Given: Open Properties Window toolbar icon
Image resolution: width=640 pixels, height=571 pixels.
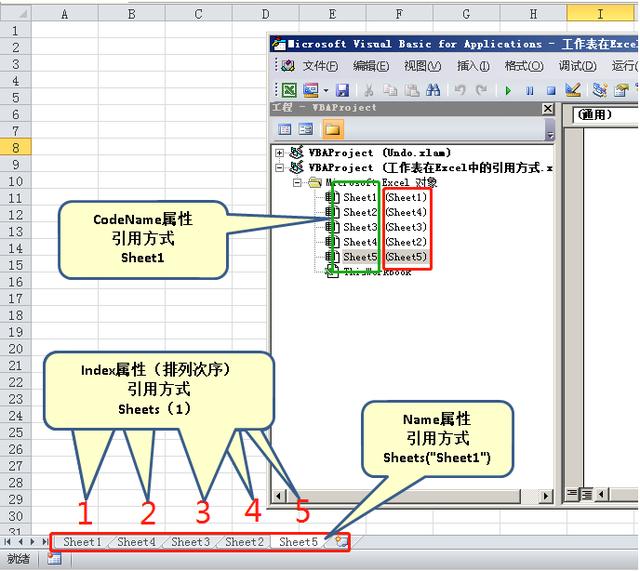Looking at the screenshot, I should click(621, 90).
